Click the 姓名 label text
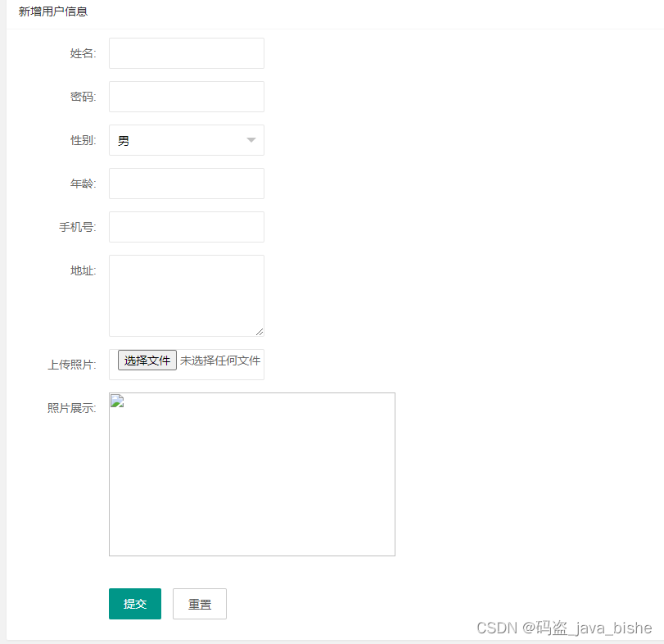 pos(83,53)
